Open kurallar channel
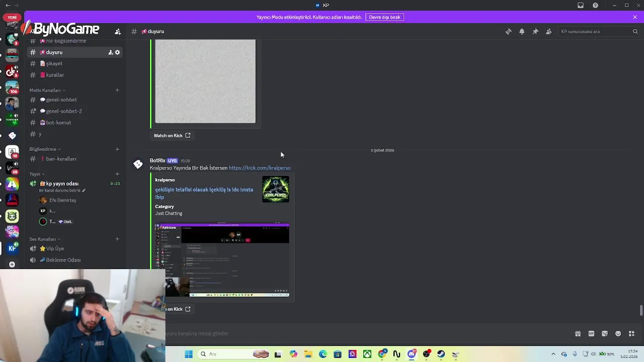 point(75,75)
